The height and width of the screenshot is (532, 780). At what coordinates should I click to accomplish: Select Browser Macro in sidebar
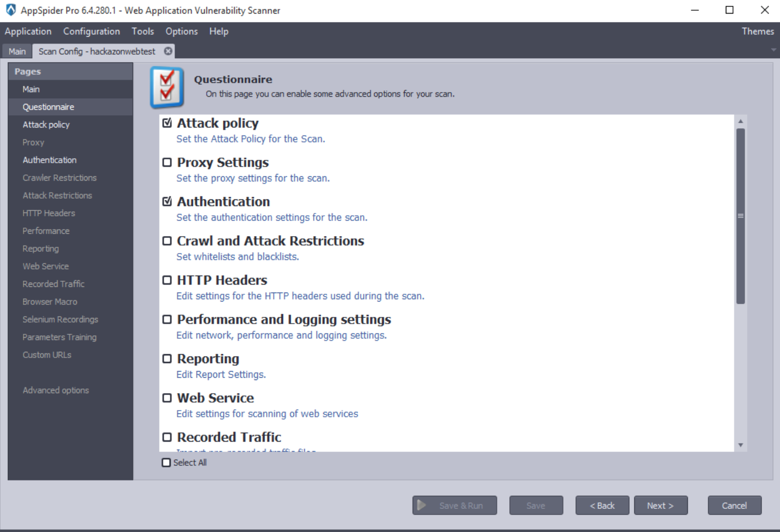point(71,302)
